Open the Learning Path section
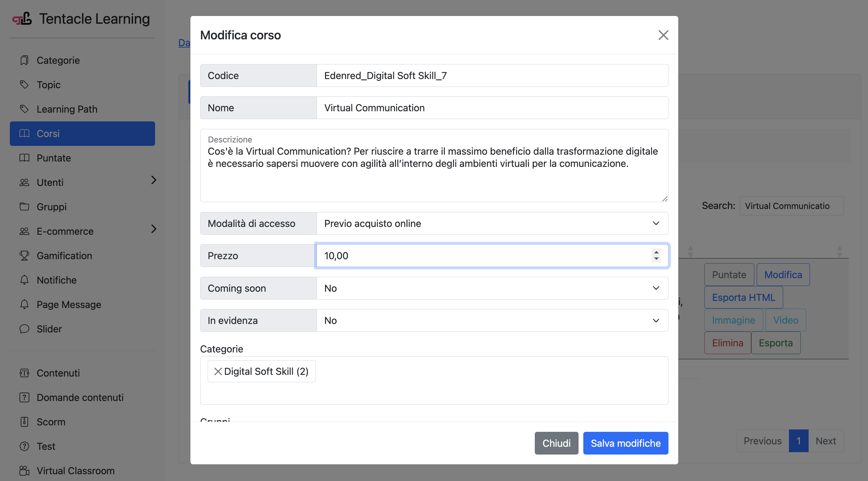The width and height of the screenshot is (868, 481). pos(67,109)
